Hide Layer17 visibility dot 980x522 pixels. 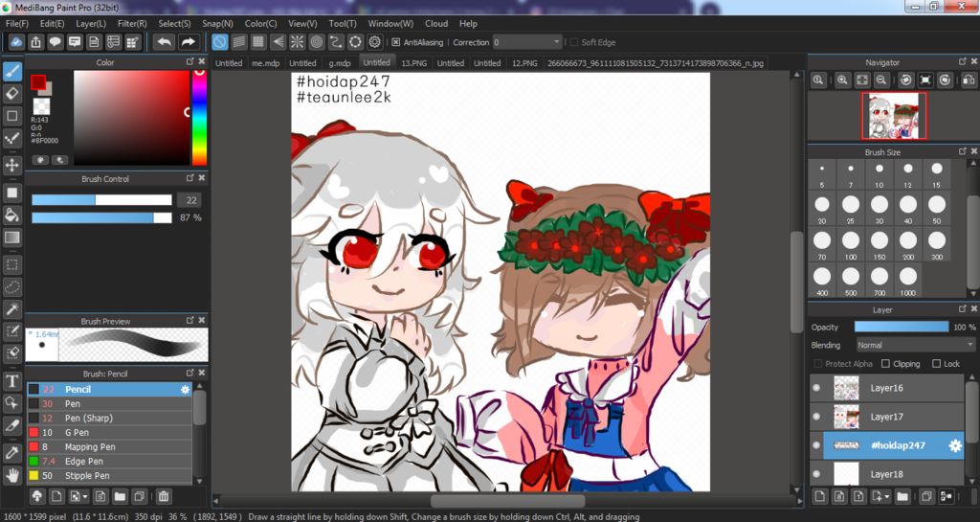coord(816,417)
